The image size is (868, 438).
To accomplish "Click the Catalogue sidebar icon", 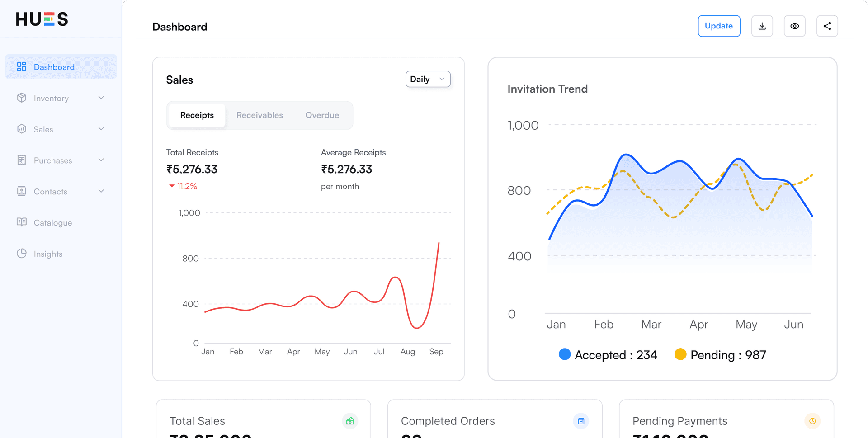I will click(x=21, y=222).
